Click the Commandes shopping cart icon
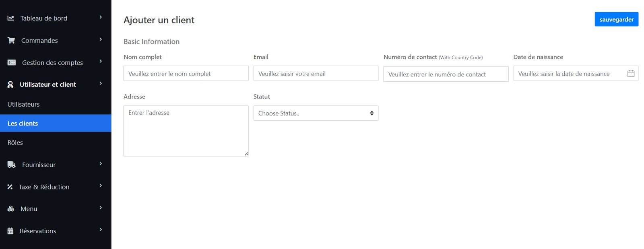Image resolution: width=644 pixels, height=249 pixels. click(11, 40)
